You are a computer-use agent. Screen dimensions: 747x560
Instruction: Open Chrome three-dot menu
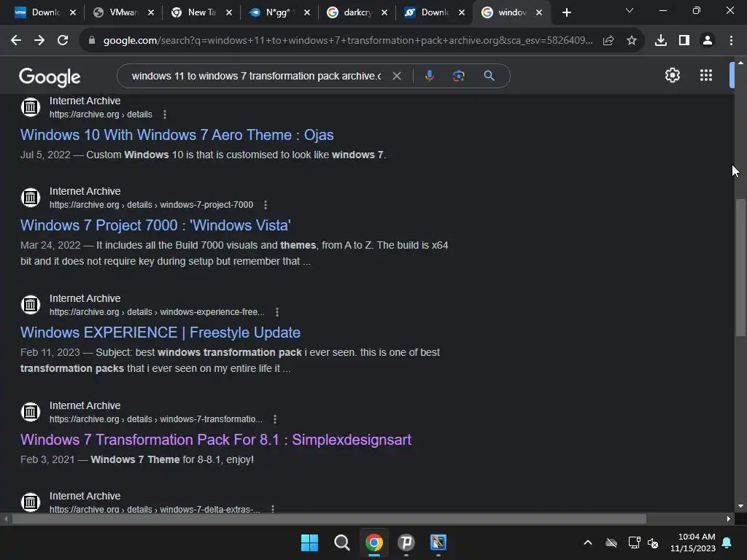(x=731, y=41)
